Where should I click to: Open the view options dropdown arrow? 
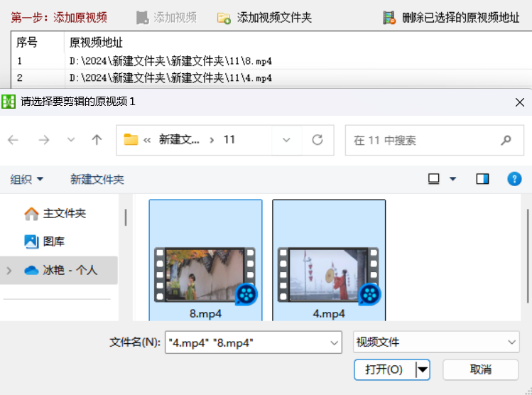click(x=452, y=179)
